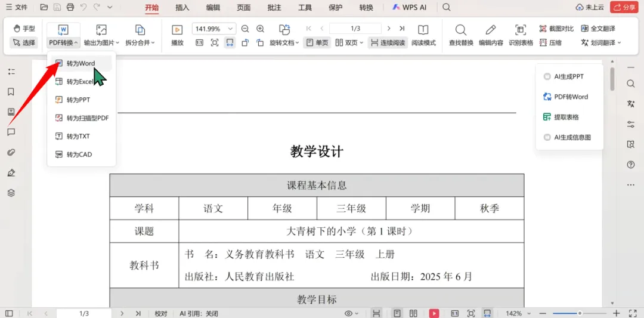This screenshot has height=318, width=644.
Task: Open WPS AI tab
Action: (x=409, y=7)
